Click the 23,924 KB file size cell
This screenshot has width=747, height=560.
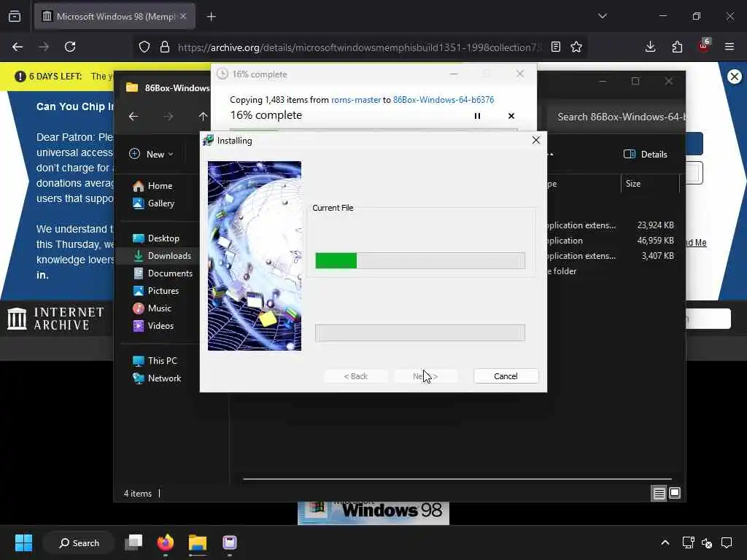pyautogui.click(x=656, y=225)
